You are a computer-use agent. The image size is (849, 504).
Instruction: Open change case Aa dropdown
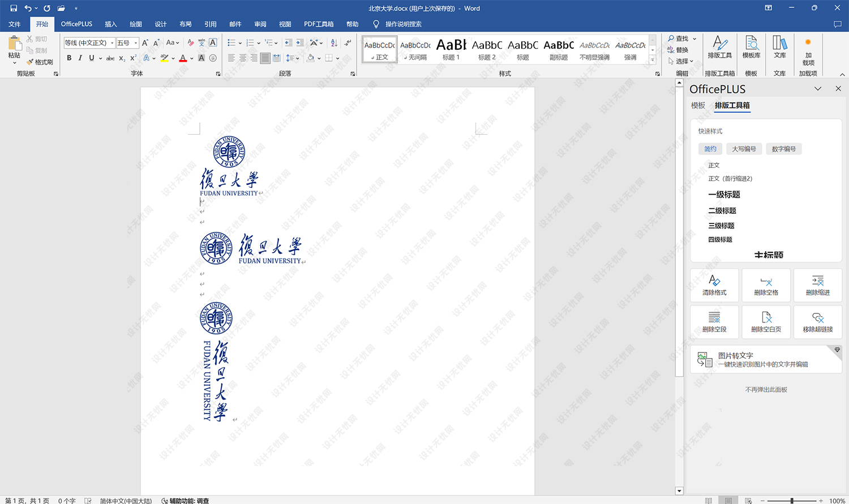point(172,42)
